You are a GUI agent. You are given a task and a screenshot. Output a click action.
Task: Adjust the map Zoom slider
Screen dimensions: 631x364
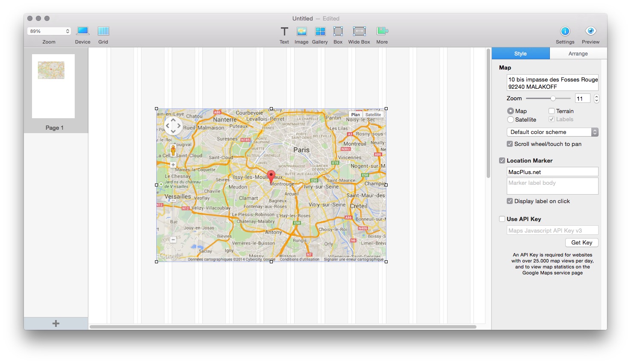(553, 99)
